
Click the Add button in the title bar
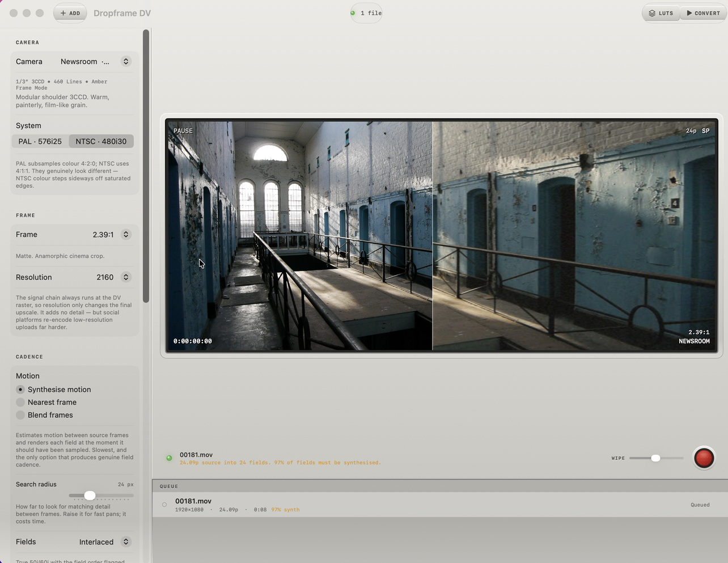point(70,13)
